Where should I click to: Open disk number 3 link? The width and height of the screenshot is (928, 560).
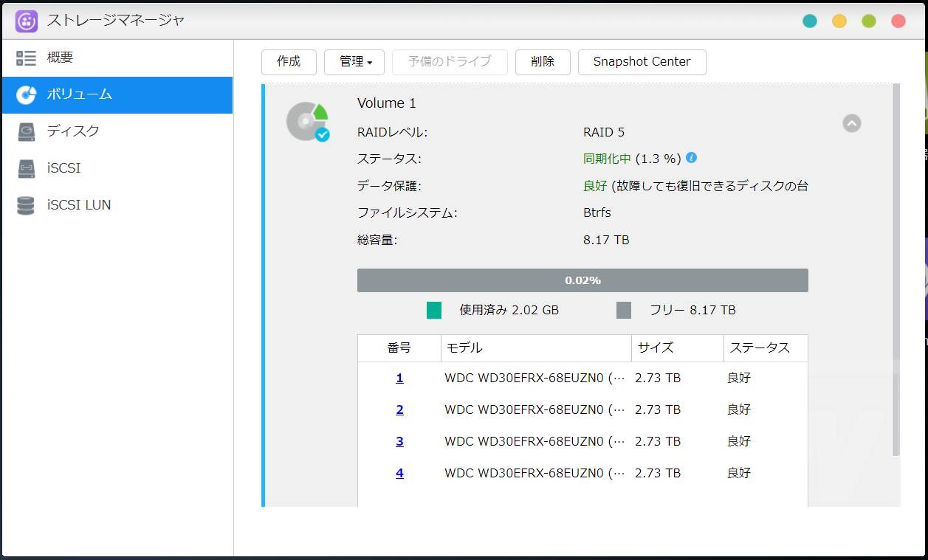[x=399, y=441]
